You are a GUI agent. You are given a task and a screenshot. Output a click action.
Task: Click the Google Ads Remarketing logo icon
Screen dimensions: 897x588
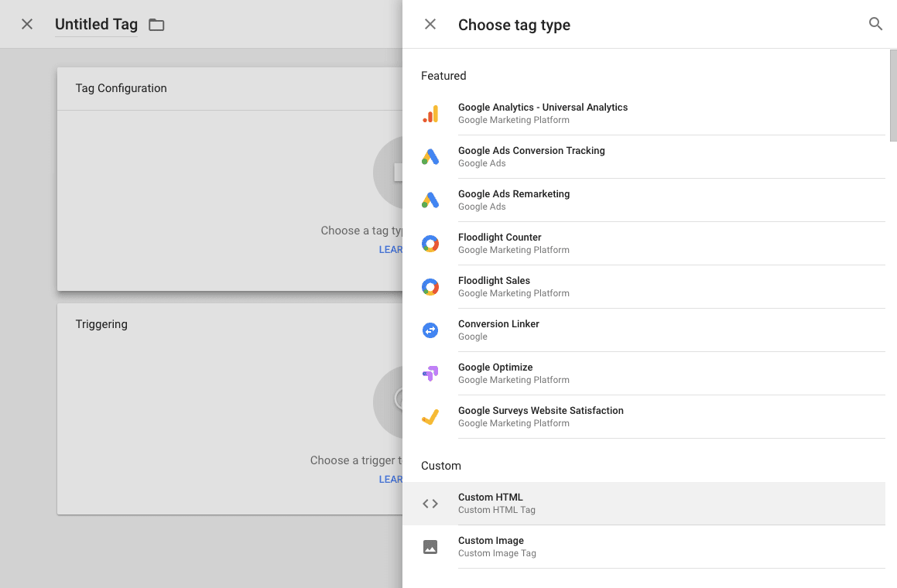430,200
